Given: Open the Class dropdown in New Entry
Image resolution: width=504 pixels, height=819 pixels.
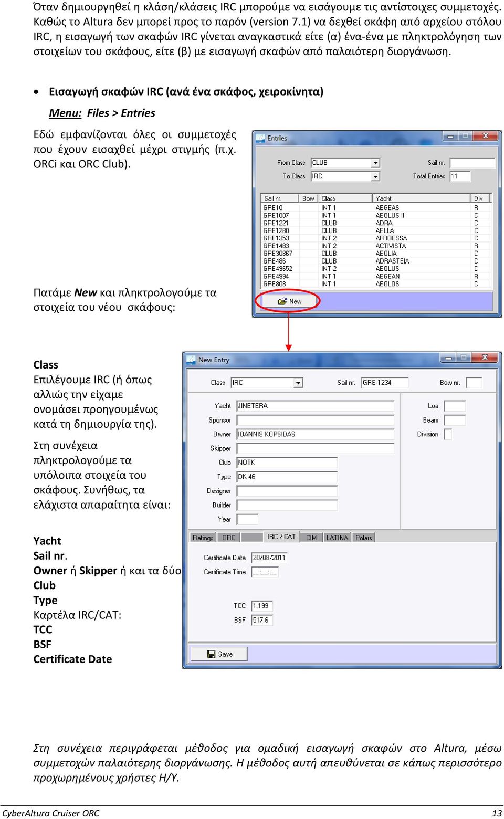Looking at the screenshot, I should 298,383.
